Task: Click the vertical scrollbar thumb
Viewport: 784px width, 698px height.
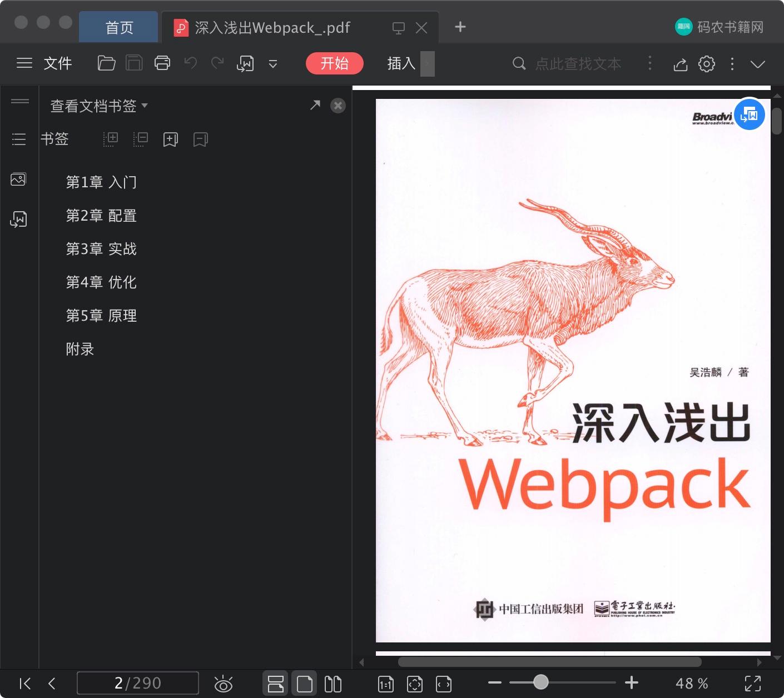Action: (777, 121)
